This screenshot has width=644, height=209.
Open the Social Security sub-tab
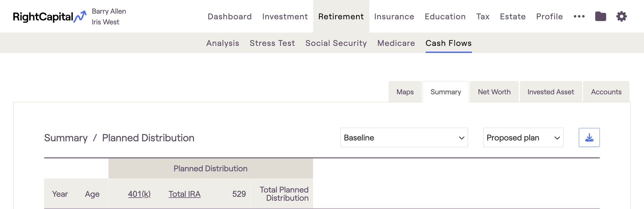pyautogui.click(x=336, y=43)
